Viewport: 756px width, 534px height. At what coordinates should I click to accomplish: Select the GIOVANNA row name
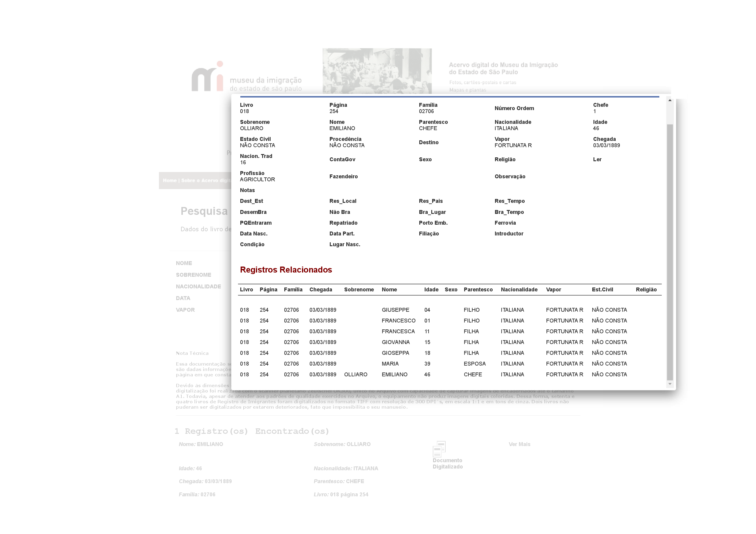click(396, 342)
